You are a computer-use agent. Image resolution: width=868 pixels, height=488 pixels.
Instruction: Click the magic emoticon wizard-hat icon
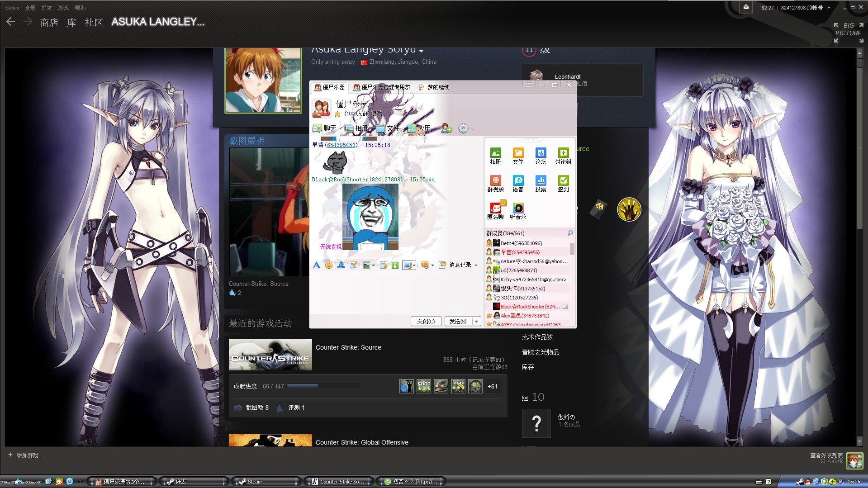tap(341, 265)
